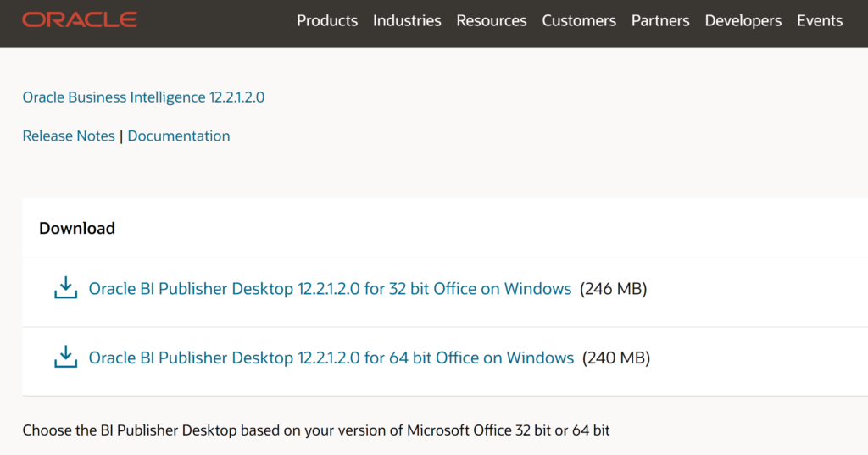Open the Developers menu

coord(743,21)
